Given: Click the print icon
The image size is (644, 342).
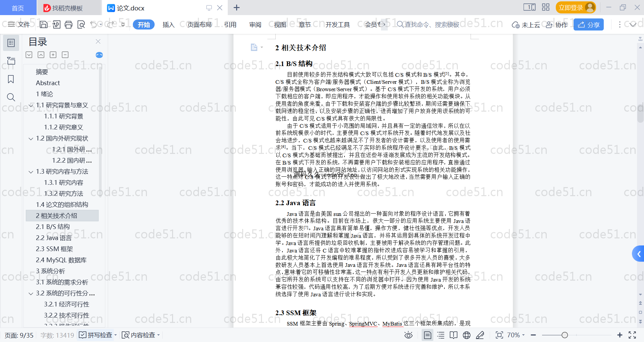Looking at the screenshot, I should 69,24.
